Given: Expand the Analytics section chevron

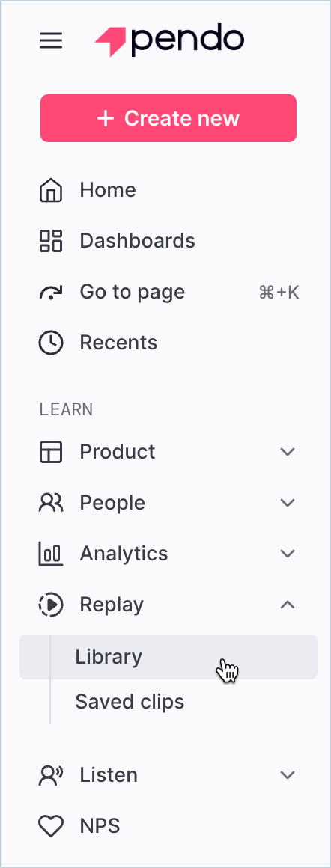Looking at the screenshot, I should point(288,554).
